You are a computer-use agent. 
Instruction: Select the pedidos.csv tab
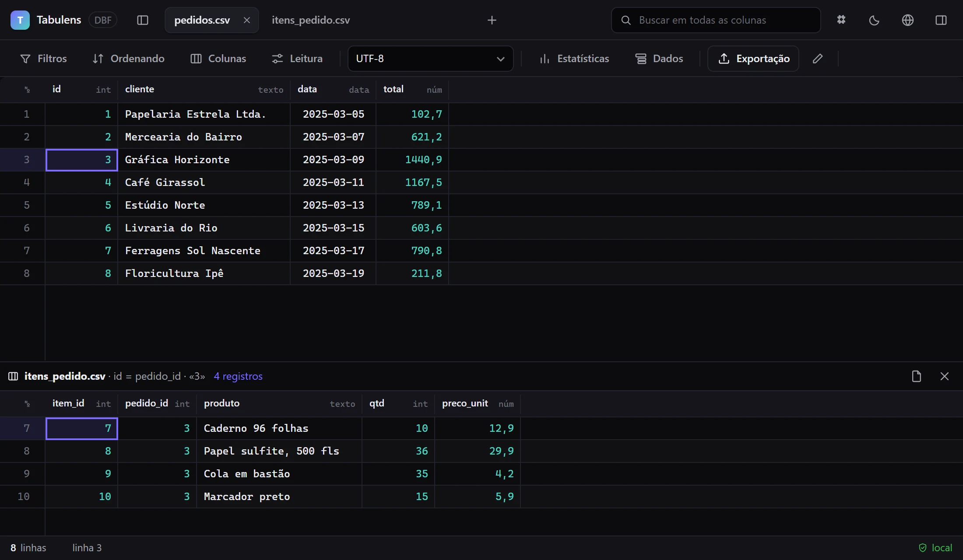(202, 20)
